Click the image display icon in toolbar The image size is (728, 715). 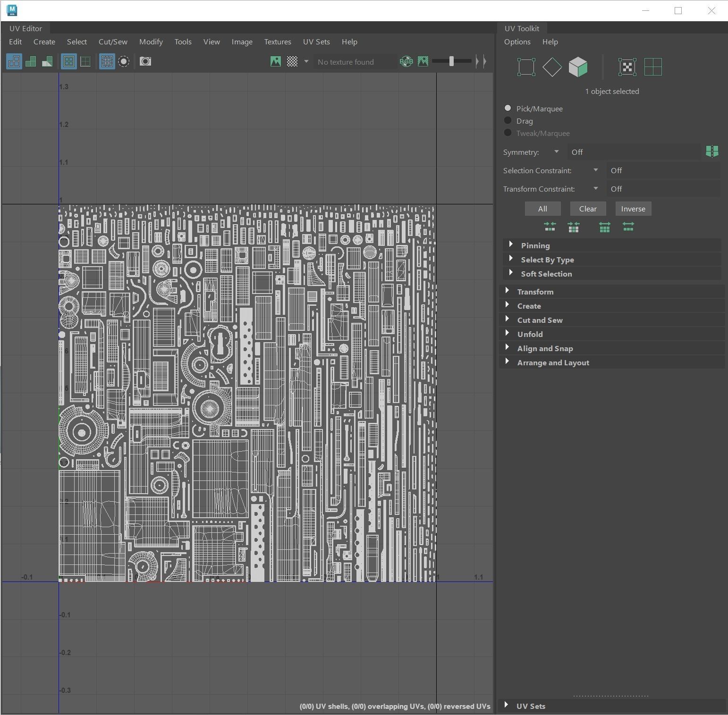276,61
